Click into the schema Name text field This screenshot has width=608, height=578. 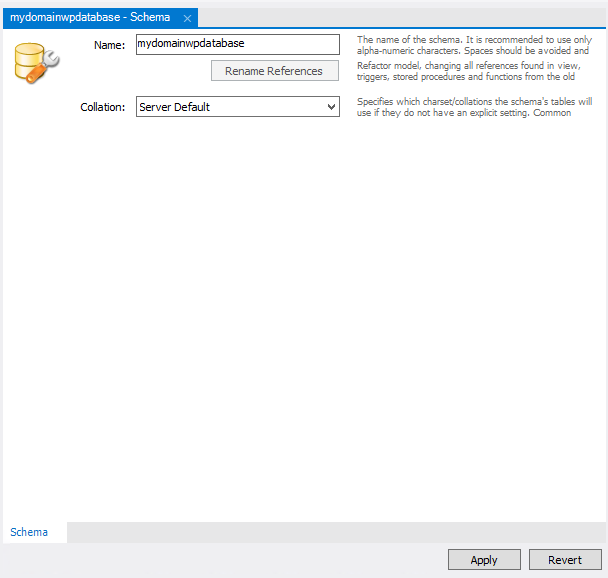coord(238,44)
